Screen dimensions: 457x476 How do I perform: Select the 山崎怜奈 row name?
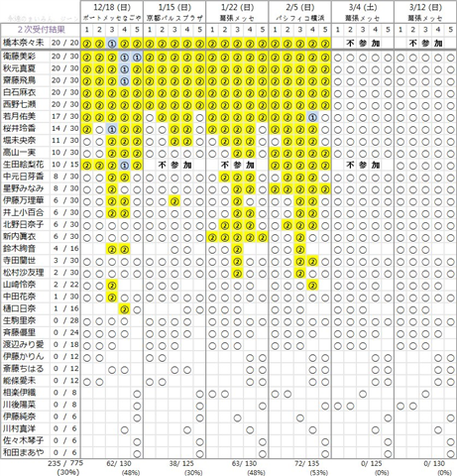click(x=19, y=285)
